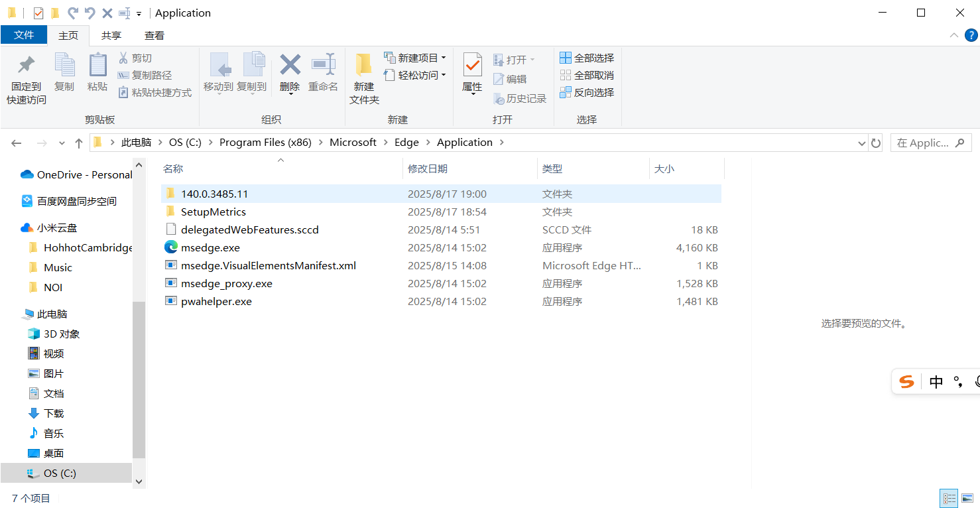Viewport: 980px width, 508px height.
Task: Click the navigation pane scrollbar thumb
Action: tap(139, 380)
